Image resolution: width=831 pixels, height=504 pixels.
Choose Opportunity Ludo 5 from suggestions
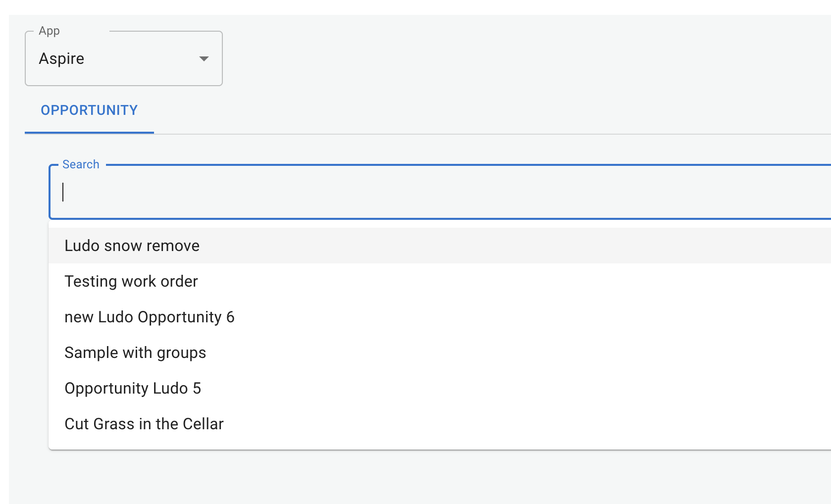[x=133, y=389]
